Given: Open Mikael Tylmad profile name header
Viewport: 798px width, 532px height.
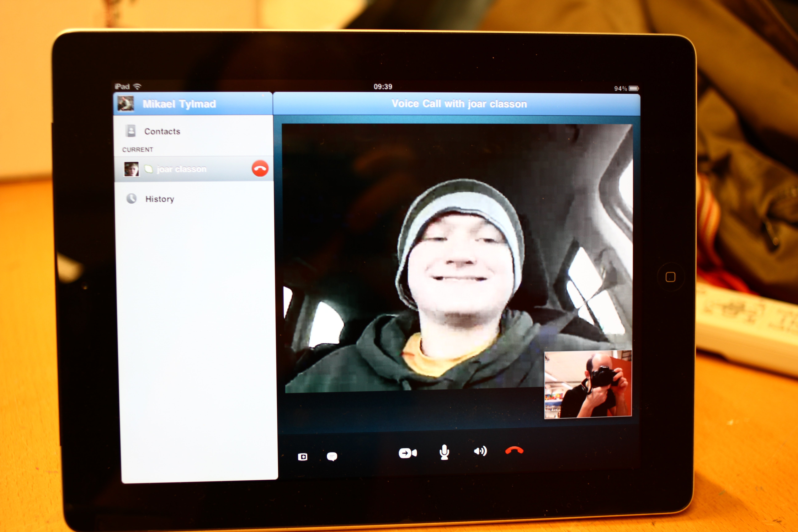Looking at the screenshot, I should pos(179,104).
